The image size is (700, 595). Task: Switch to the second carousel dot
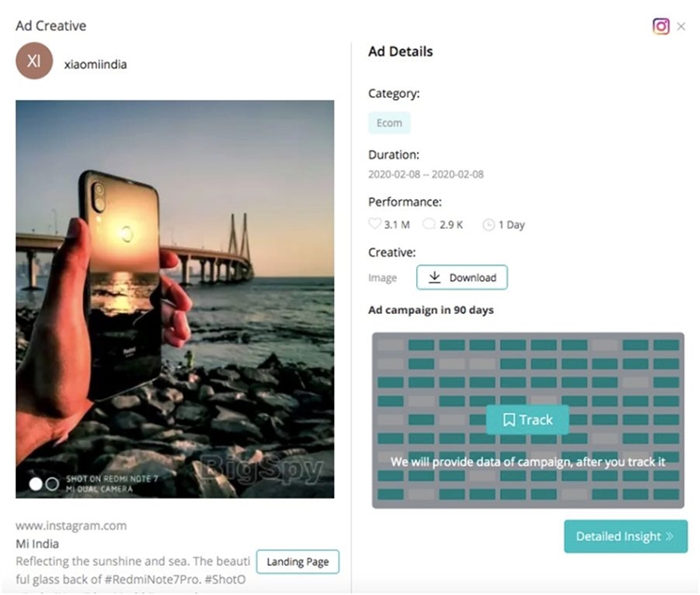pos(51,484)
